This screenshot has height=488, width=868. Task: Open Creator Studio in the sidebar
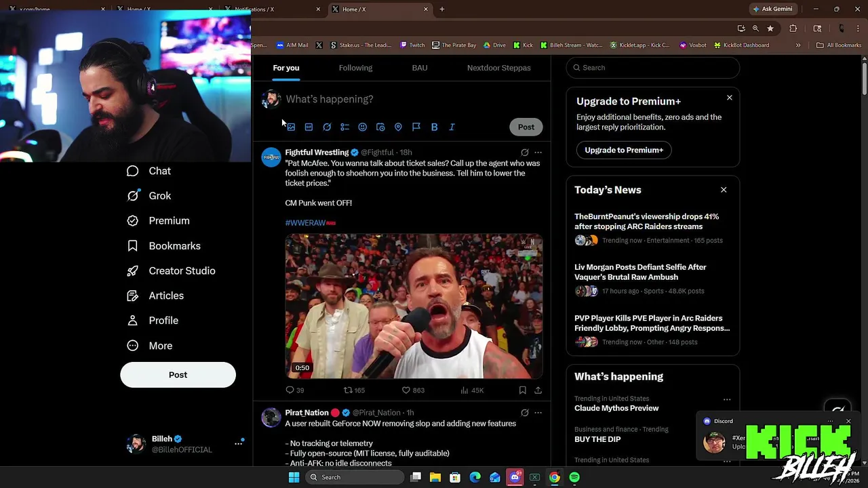tap(172, 271)
